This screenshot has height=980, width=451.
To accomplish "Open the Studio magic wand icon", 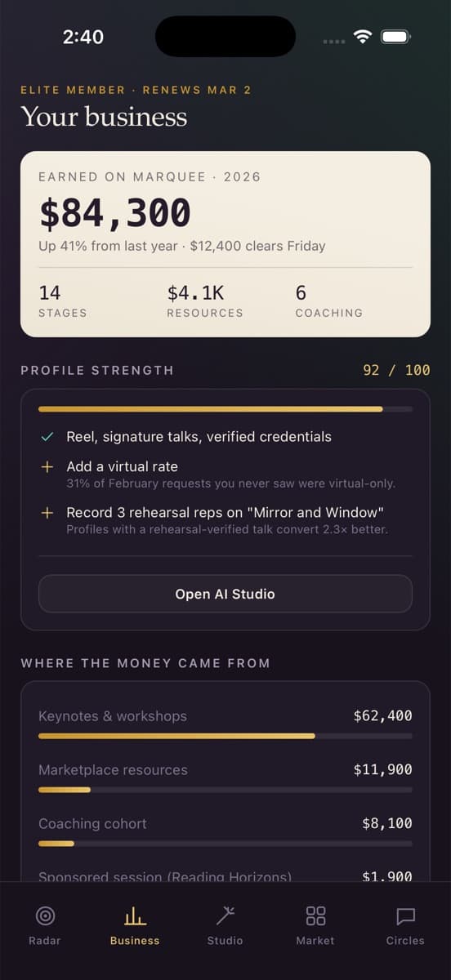I will pyautogui.click(x=225, y=915).
